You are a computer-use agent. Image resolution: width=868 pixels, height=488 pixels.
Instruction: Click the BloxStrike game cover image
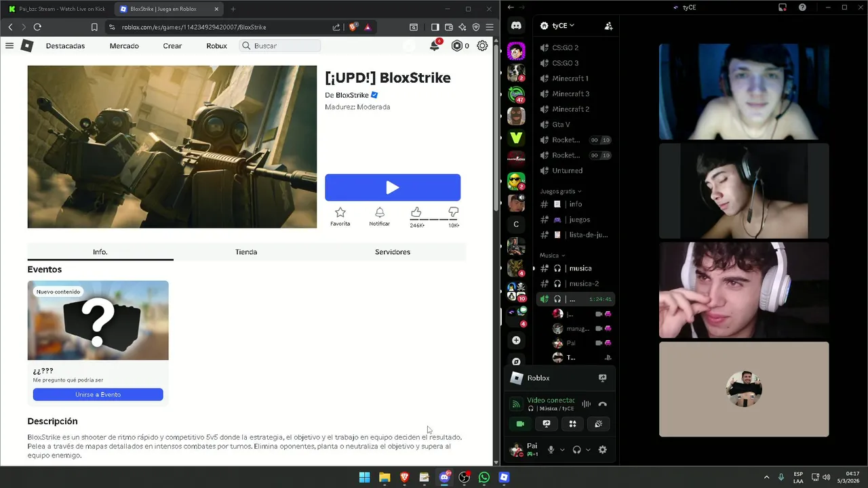point(172,146)
